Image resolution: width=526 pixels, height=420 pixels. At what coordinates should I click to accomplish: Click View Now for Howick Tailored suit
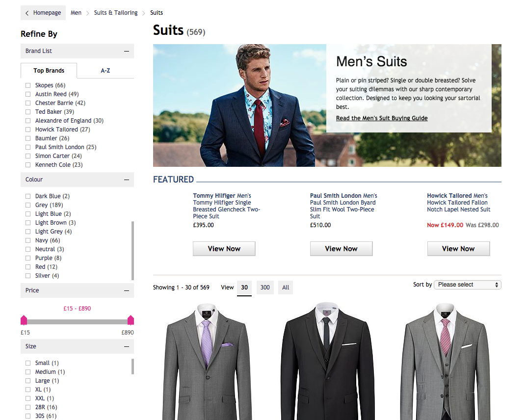[x=458, y=249]
